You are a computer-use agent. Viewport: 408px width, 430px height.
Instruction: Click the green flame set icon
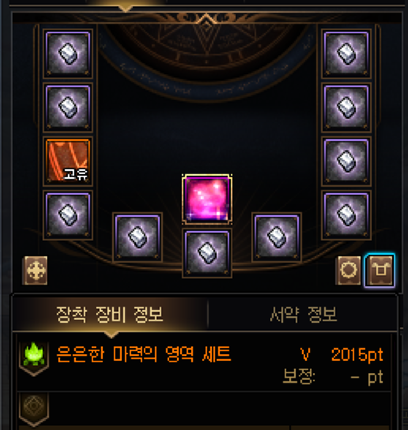(x=34, y=356)
